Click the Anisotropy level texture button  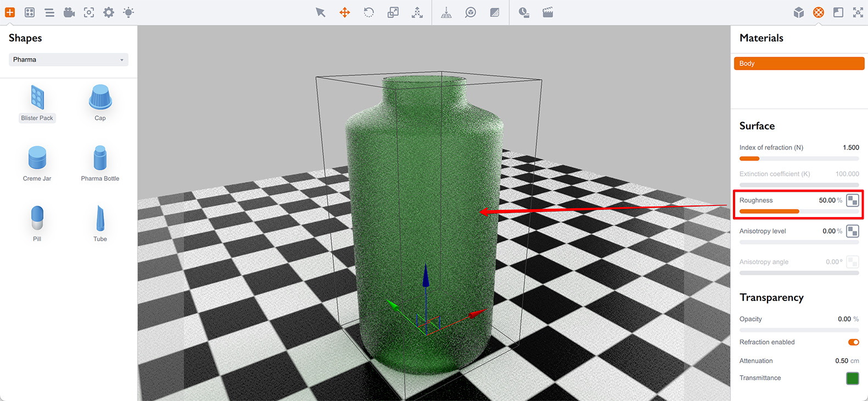(x=853, y=231)
